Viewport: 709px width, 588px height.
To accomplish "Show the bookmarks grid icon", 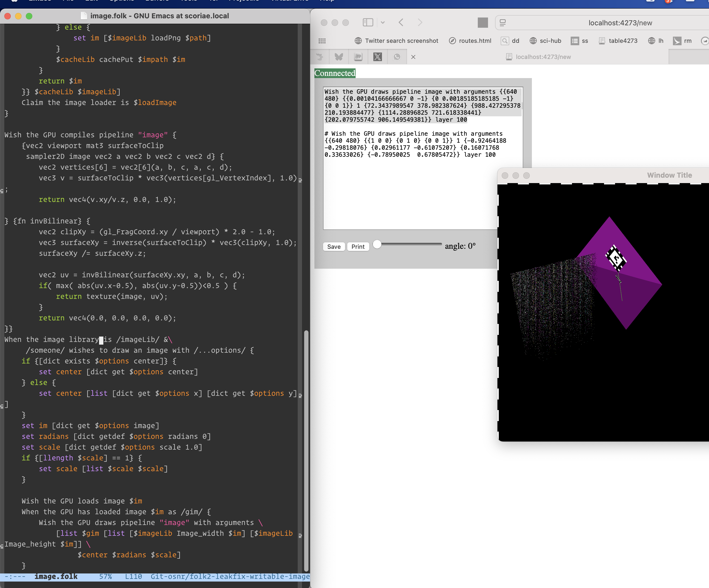I will click(322, 41).
